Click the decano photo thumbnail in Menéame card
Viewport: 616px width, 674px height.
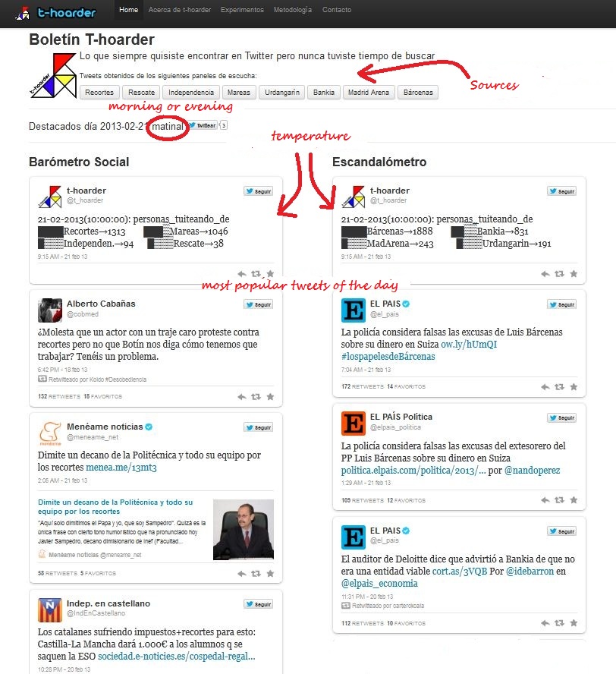[x=244, y=530]
